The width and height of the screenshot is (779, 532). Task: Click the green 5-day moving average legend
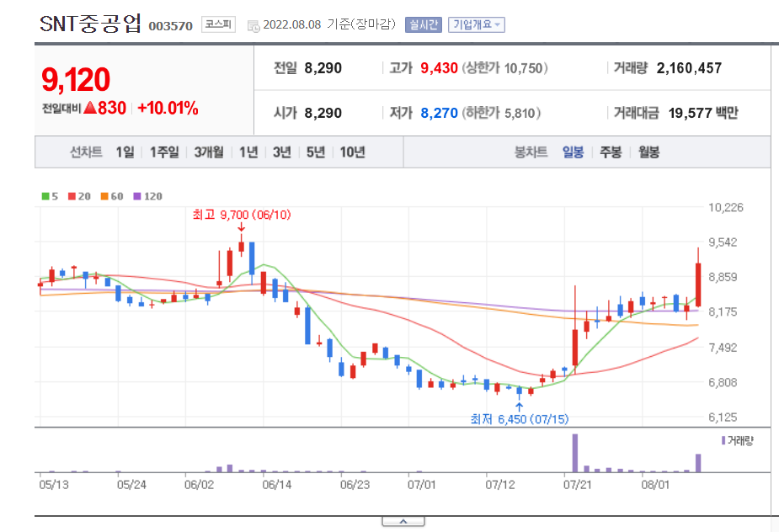point(50,196)
